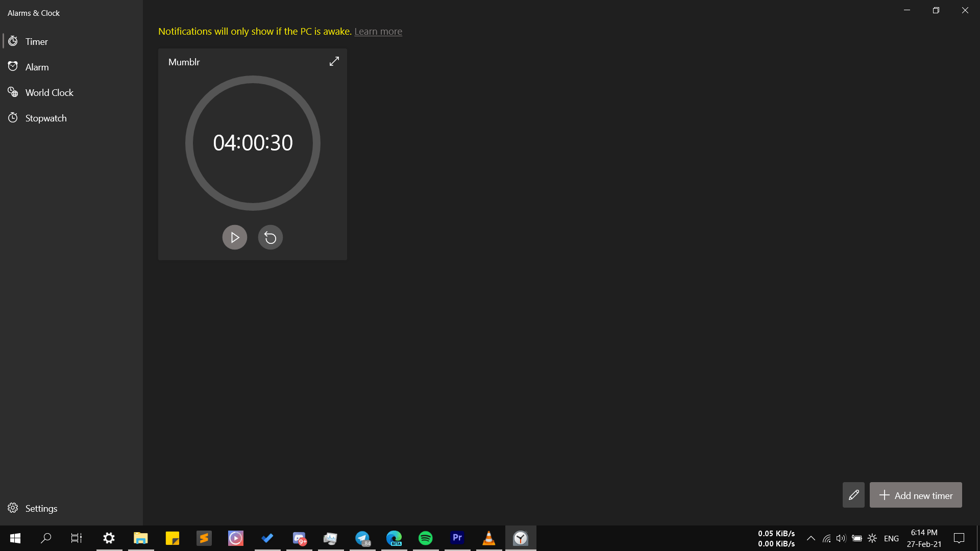Reset the Mumblr timer
This screenshot has height=551, width=980.
pyautogui.click(x=270, y=237)
